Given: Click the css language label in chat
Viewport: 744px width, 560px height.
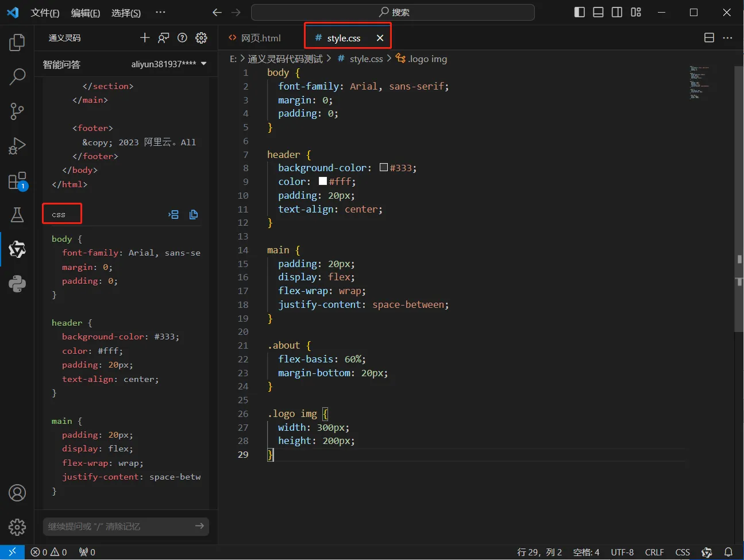Looking at the screenshot, I should [59, 214].
